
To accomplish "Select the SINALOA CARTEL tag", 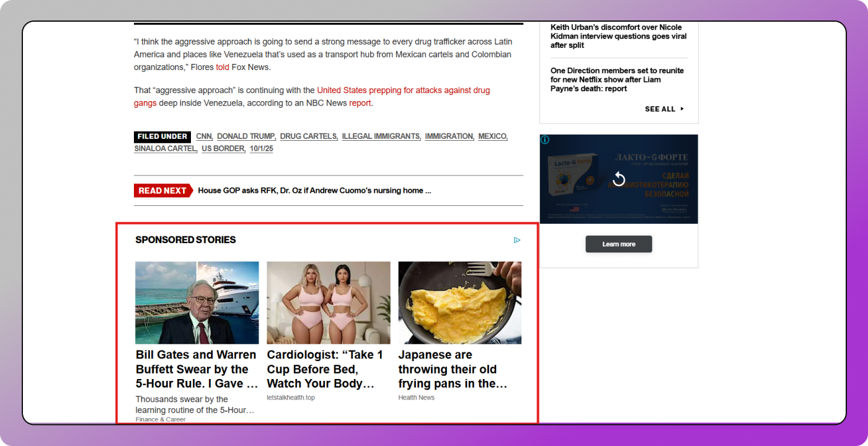I will (x=165, y=149).
